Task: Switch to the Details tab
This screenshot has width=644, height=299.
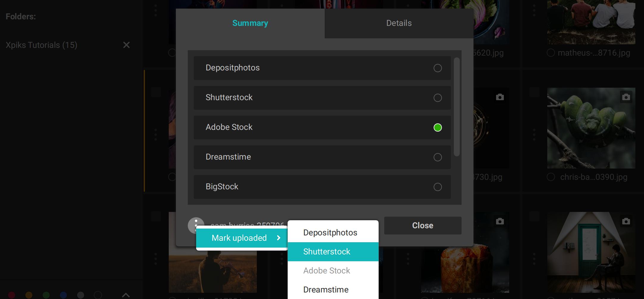Action: [x=399, y=23]
